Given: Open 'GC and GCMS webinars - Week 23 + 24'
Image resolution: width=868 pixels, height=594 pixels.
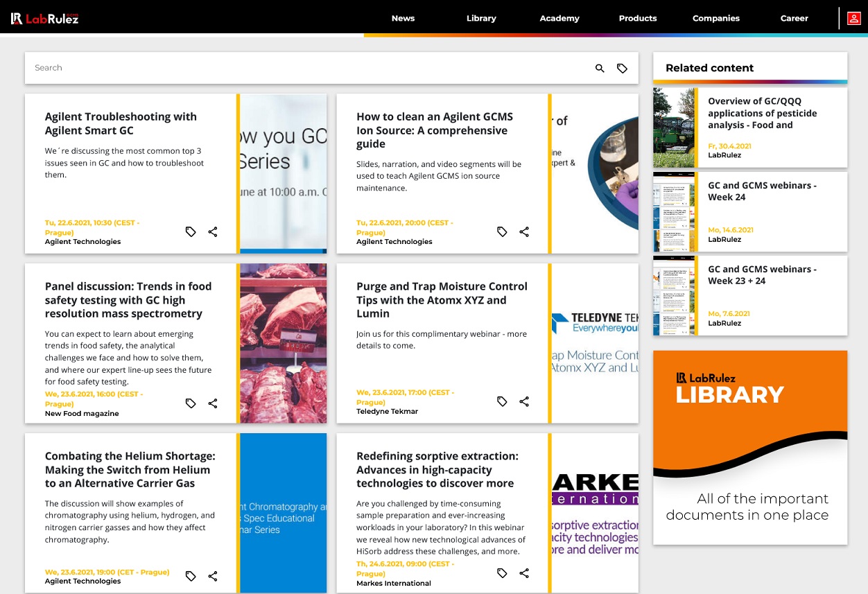Looking at the screenshot, I should [762, 275].
